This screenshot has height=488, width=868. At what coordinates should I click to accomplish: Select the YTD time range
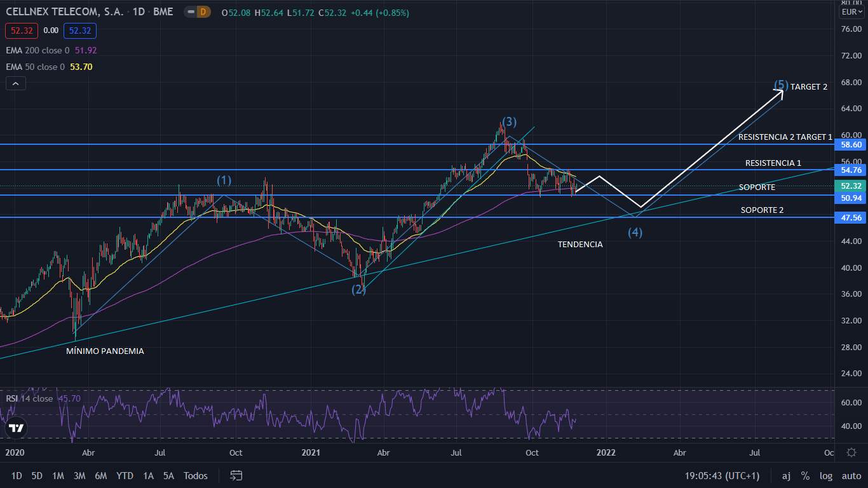tap(125, 475)
